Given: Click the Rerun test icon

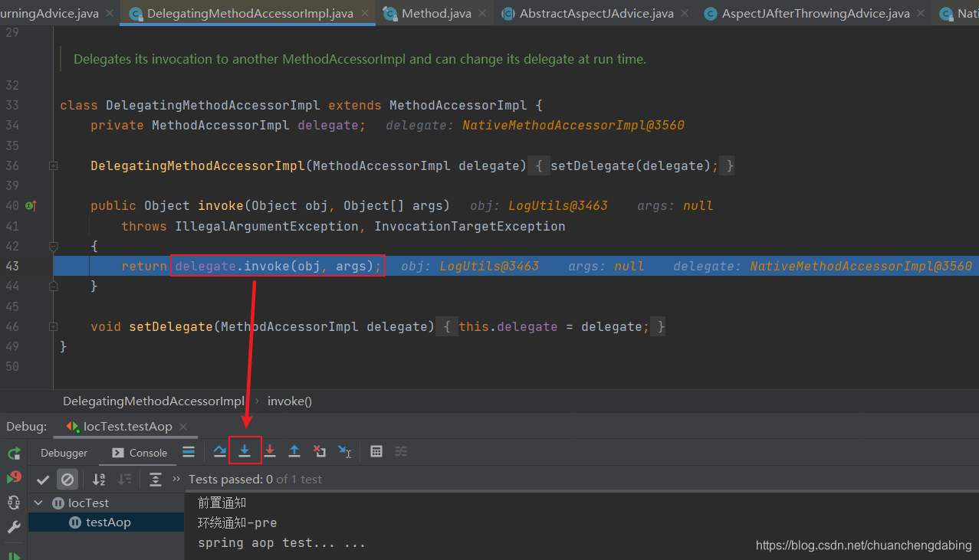Looking at the screenshot, I should [14, 453].
